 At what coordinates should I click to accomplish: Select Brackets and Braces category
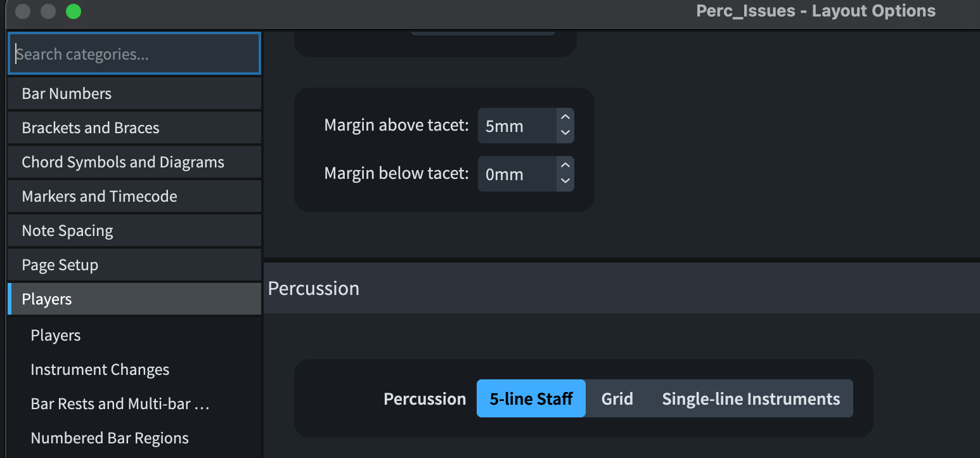[134, 128]
